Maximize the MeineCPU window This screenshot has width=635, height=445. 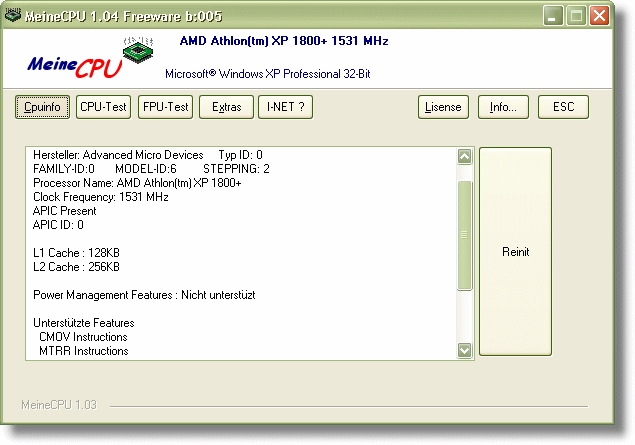[577, 15]
